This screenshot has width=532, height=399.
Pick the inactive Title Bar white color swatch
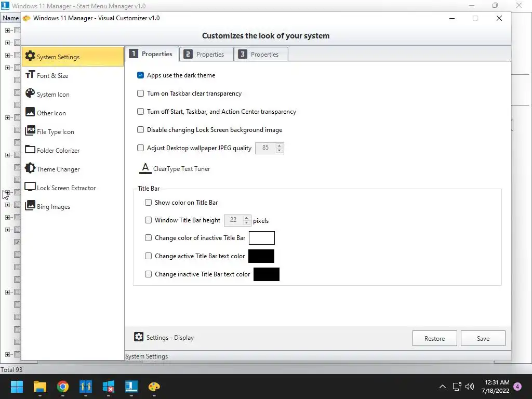[x=262, y=238]
